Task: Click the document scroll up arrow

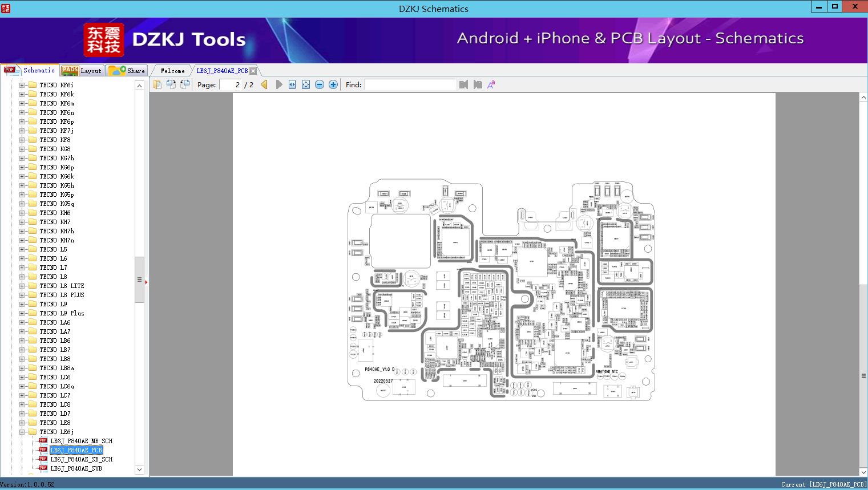Action: [863, 98]
